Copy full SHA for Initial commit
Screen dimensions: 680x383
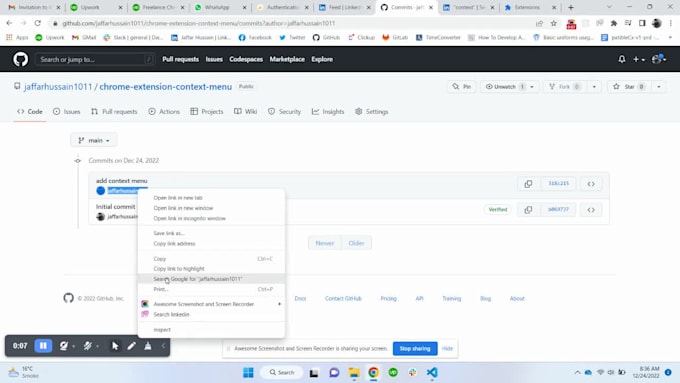point(528,210)
